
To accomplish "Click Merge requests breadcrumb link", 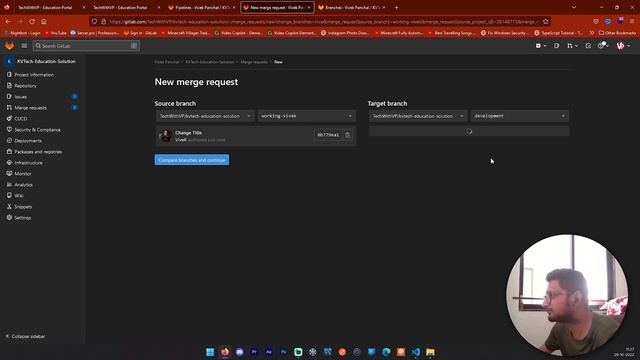I will click(254, 62).
